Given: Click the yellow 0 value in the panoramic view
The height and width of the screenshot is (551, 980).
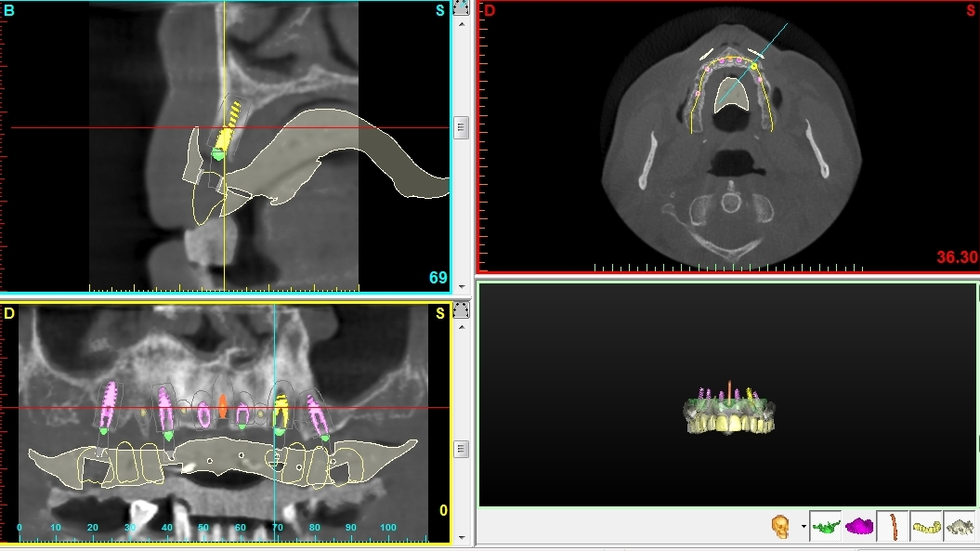Looking at the screenshot, I should point(443,510).
